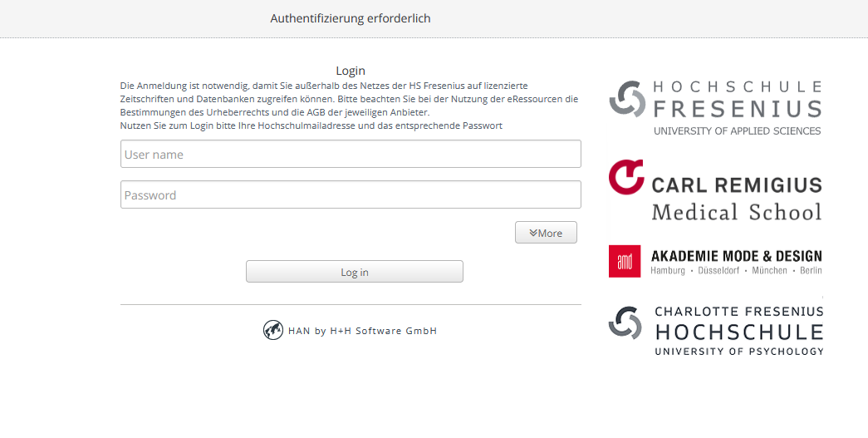Screen dimensions: 868x438
Task: Click the CHARLOTTE FRESENIUS logo text
Action: click(739, 312)
